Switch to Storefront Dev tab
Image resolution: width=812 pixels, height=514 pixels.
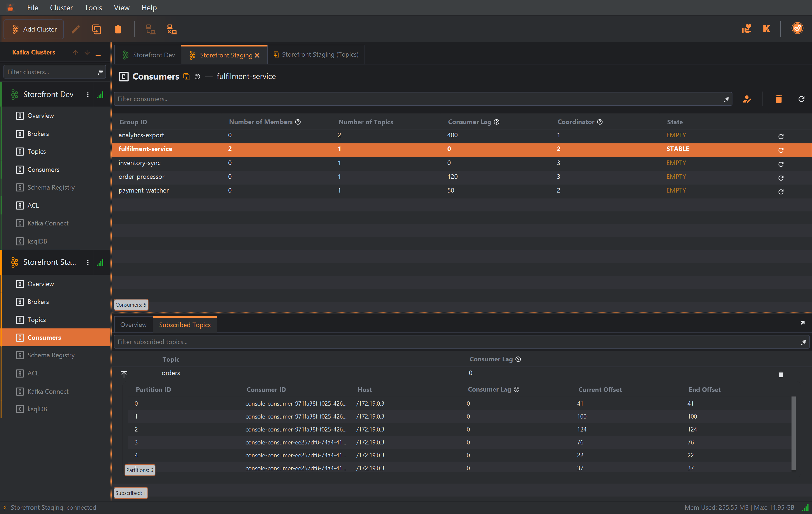click(x=148, y=55)
